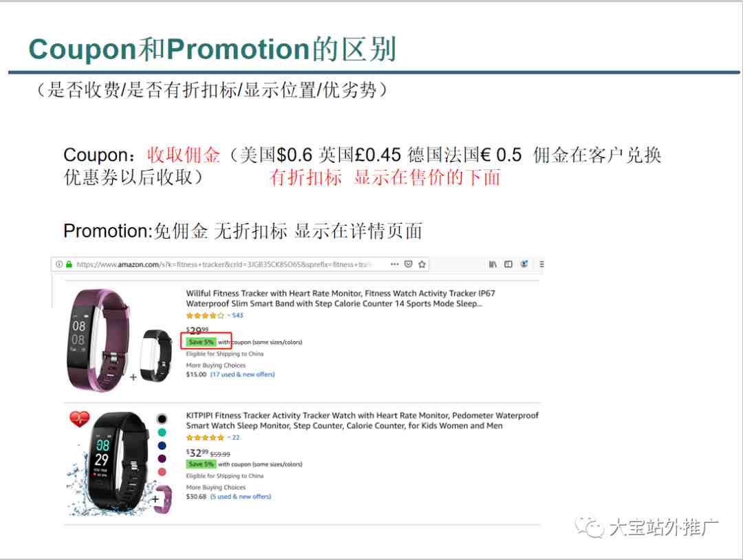Click the 543 reviews count link

pos(237,316)
